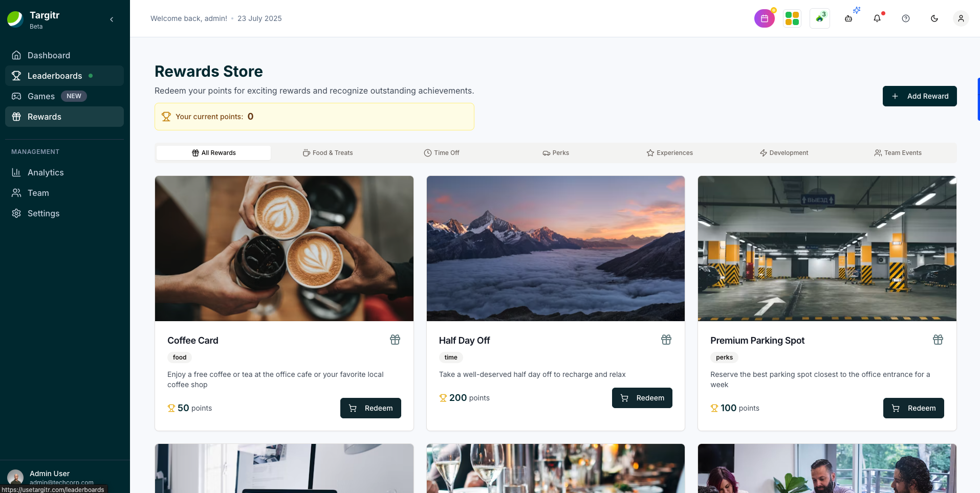The width and height of the screenshot is (980, 493).
Task: Click the 200 points price
Action: [465, 398]
